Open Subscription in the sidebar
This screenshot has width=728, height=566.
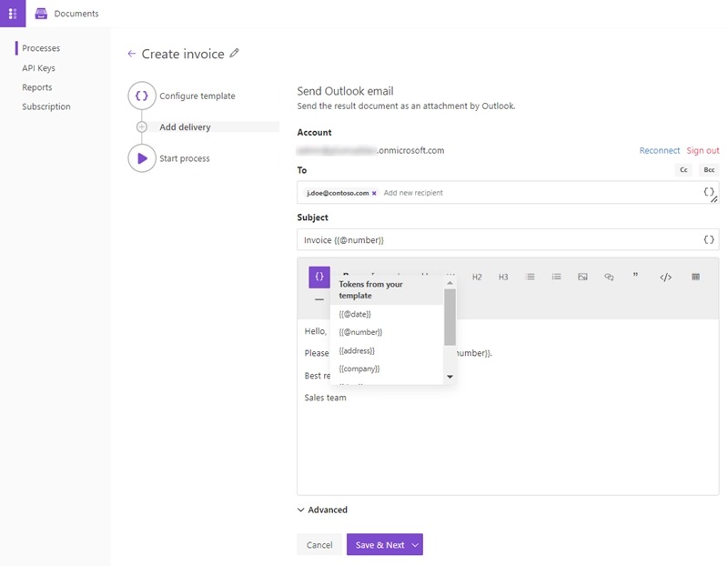click(x=46, y=106)
